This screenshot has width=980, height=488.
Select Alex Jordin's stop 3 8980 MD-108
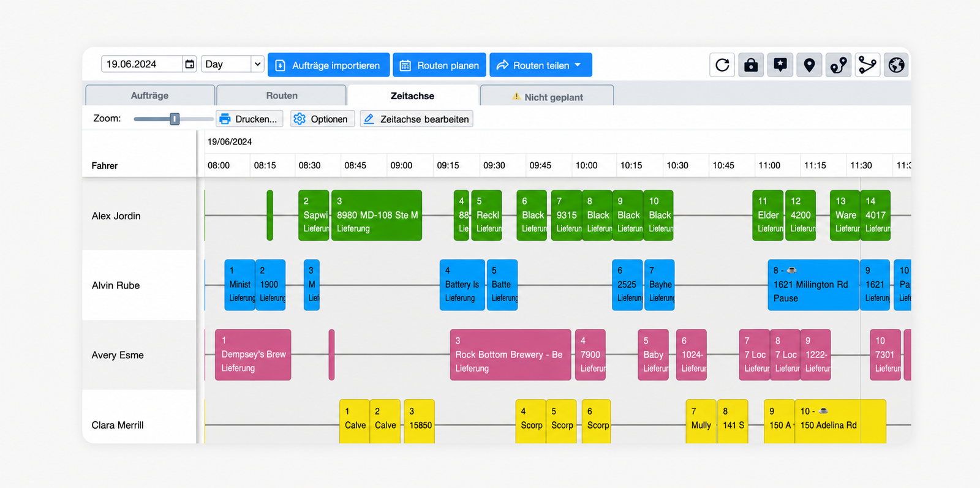coord(377,215)
